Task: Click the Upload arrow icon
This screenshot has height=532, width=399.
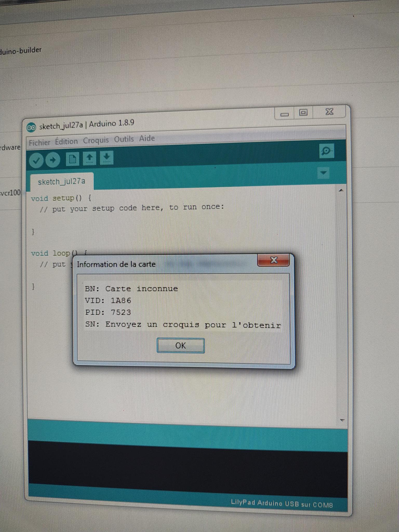Action: (x=53, y=160)
